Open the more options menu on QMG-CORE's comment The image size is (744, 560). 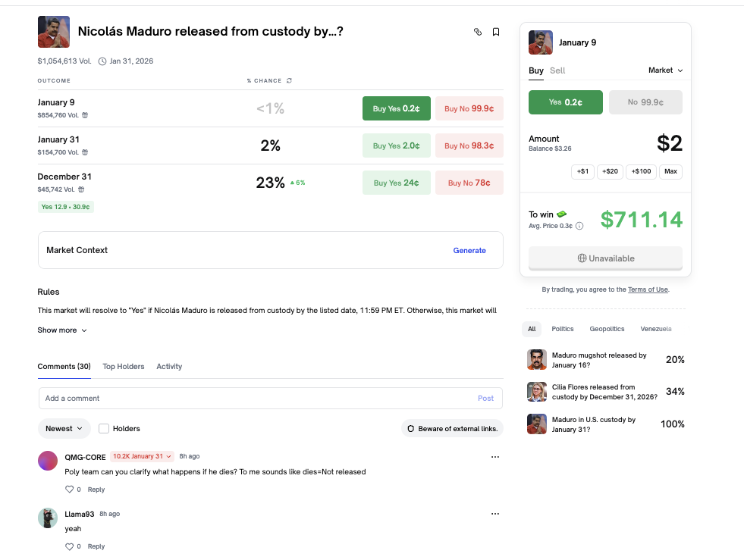click(495, 457)
